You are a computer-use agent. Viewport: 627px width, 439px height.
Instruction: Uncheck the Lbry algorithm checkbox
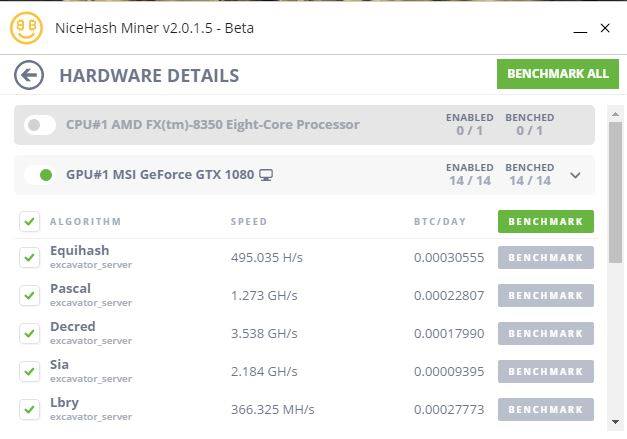click(30, 409)
